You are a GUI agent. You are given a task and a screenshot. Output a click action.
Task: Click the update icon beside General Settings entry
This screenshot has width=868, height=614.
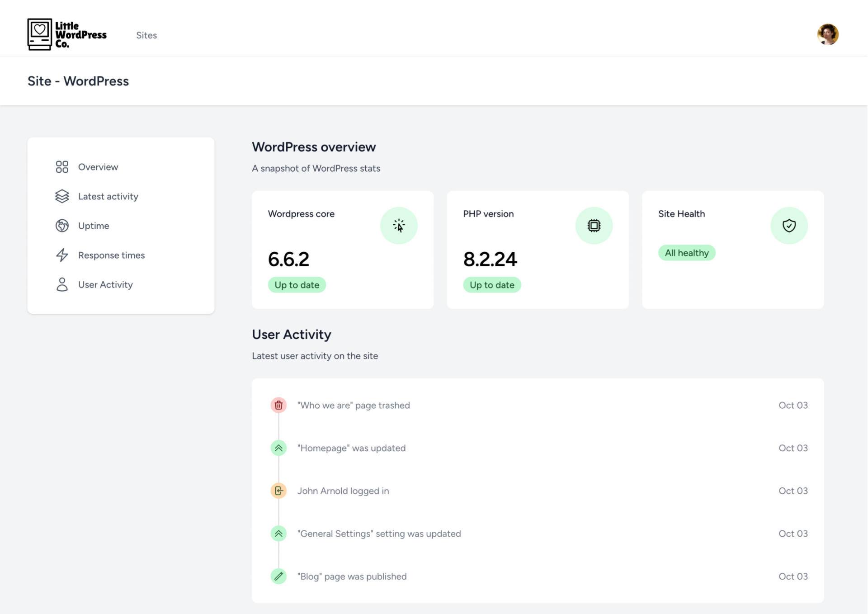[x=278, y=534]
